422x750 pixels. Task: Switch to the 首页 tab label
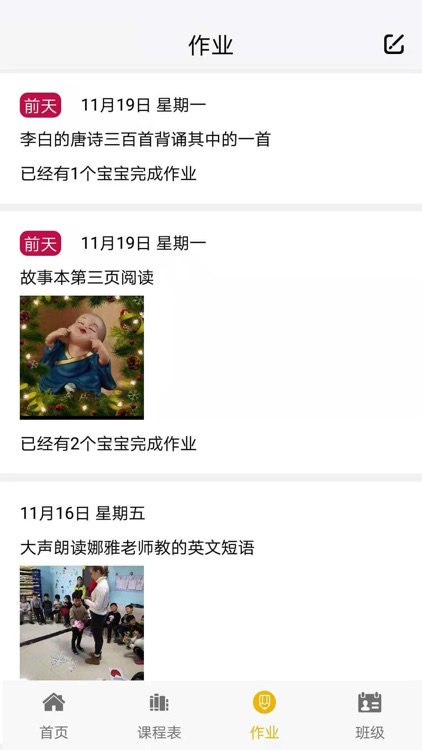point(54,732)
